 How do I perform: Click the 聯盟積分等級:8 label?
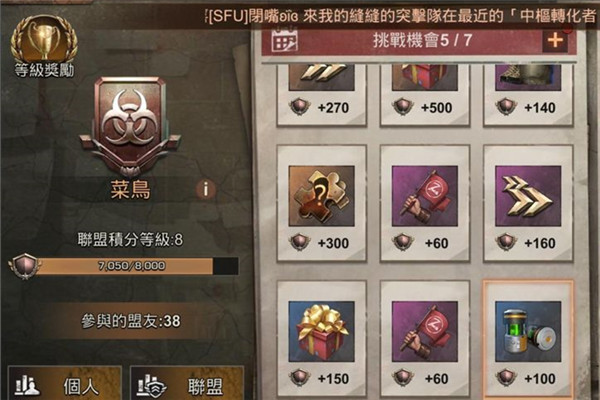pos(130,240)
